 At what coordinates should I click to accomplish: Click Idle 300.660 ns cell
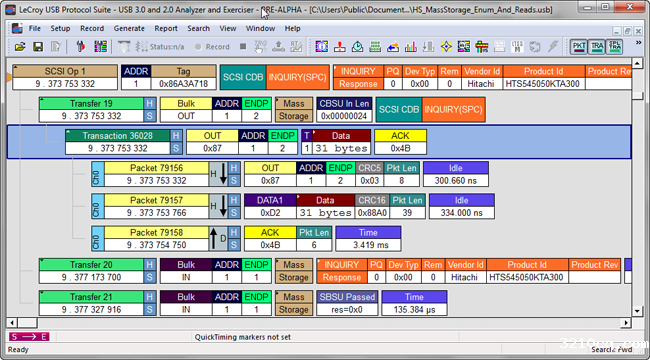tap(456, 174)
